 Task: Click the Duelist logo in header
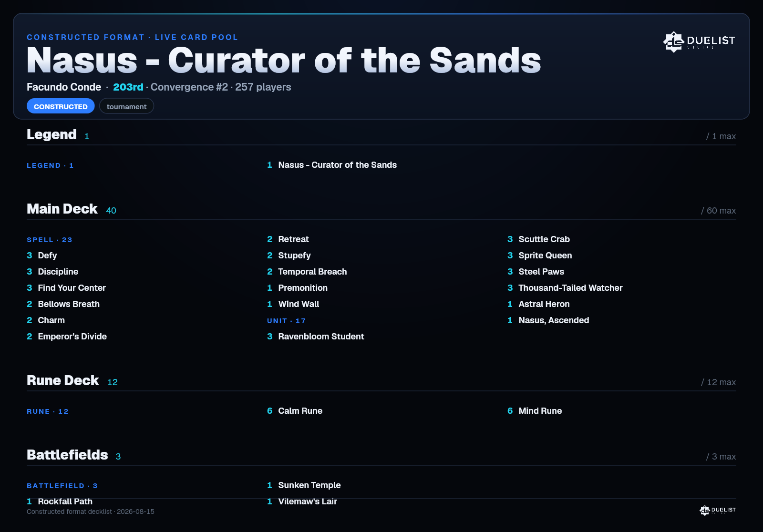click(x=699, y=41)
